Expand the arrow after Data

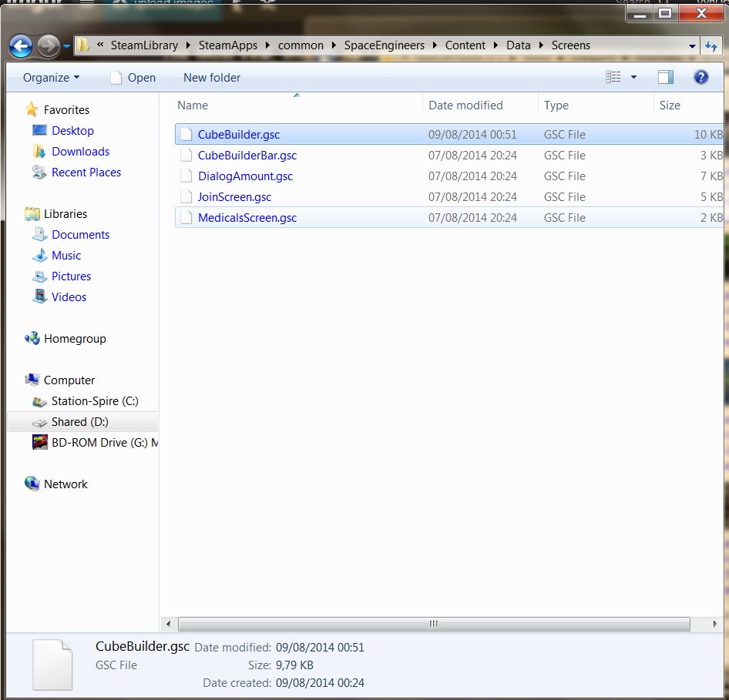click(x=541, y=45)
